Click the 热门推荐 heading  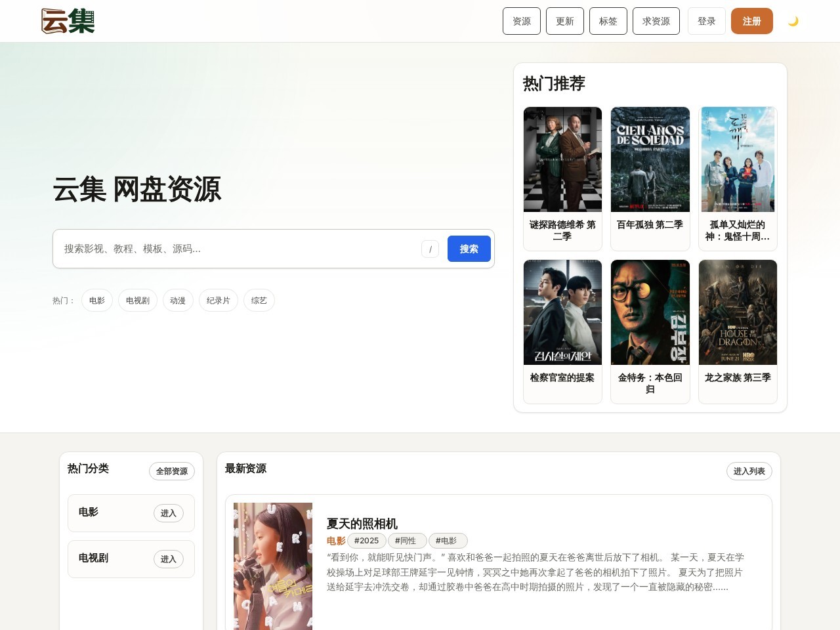tap(554, 83)
